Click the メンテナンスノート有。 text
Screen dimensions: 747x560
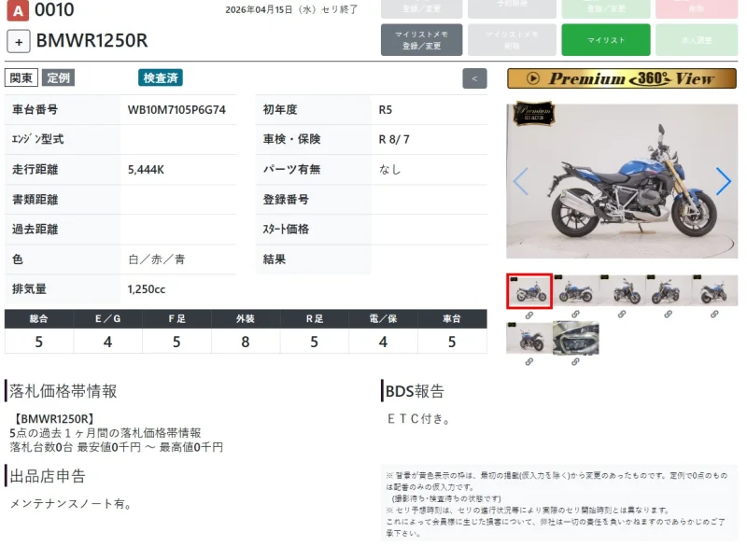point(71,504)
